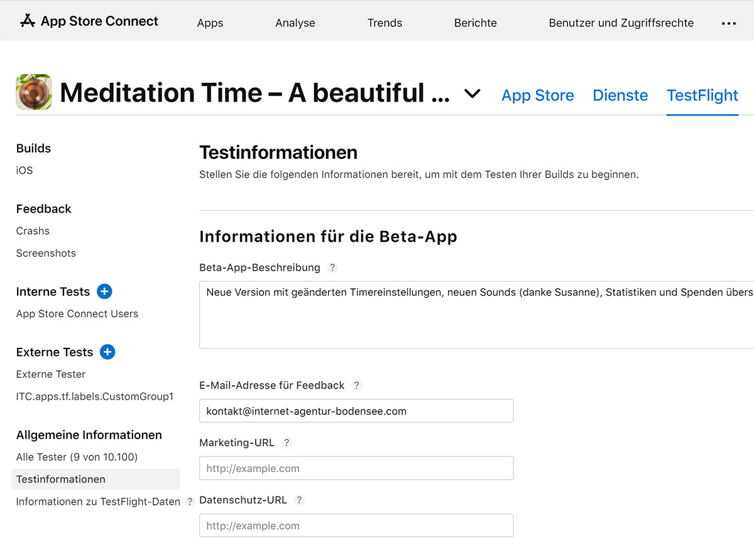Add a new external test group

coord(107,352)
